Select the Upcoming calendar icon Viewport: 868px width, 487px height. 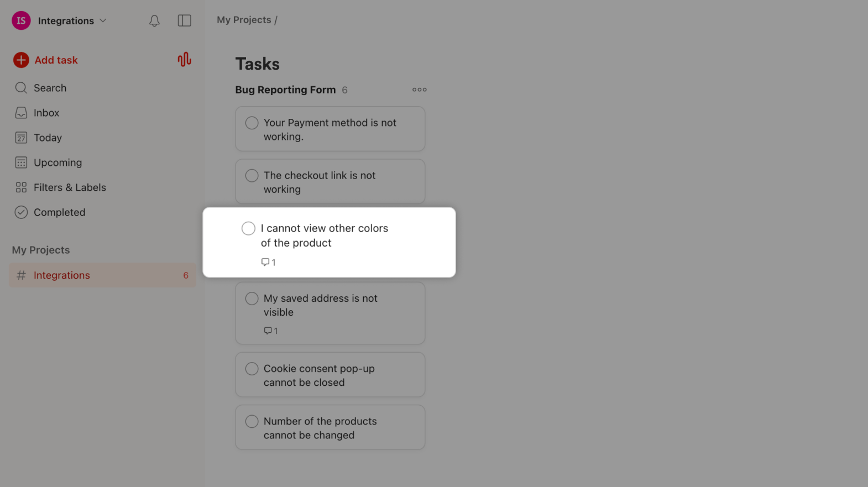point(20,162)
